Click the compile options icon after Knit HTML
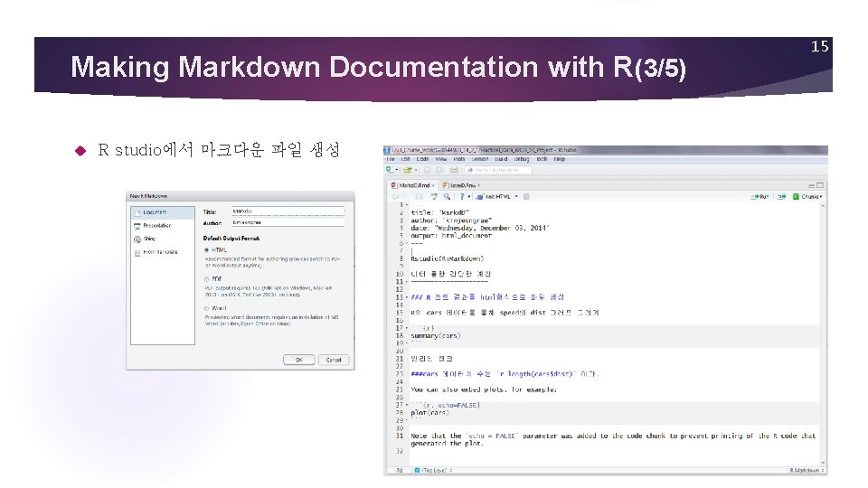Image resolution: width=868 pixels, height=488 pixels. tap(526, 196)
